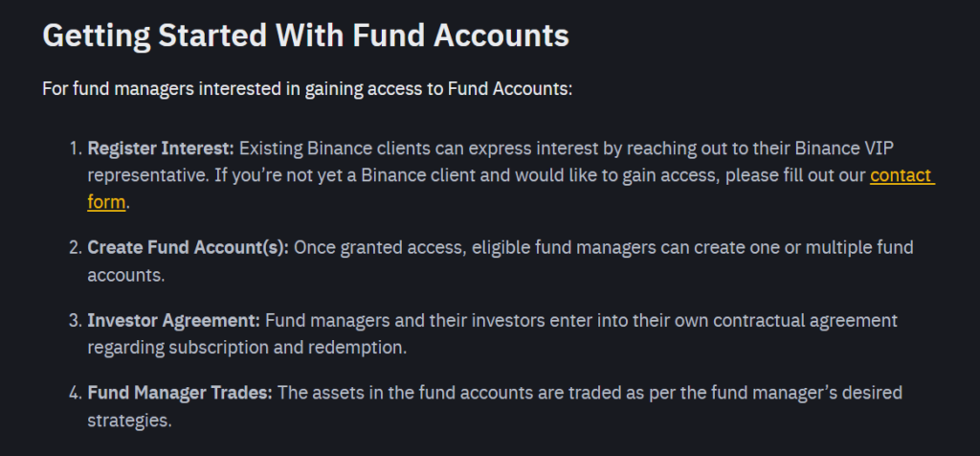Click the 'Investor Agreement:' bold label
Screen dimensions: 980x456
(174, 321)
